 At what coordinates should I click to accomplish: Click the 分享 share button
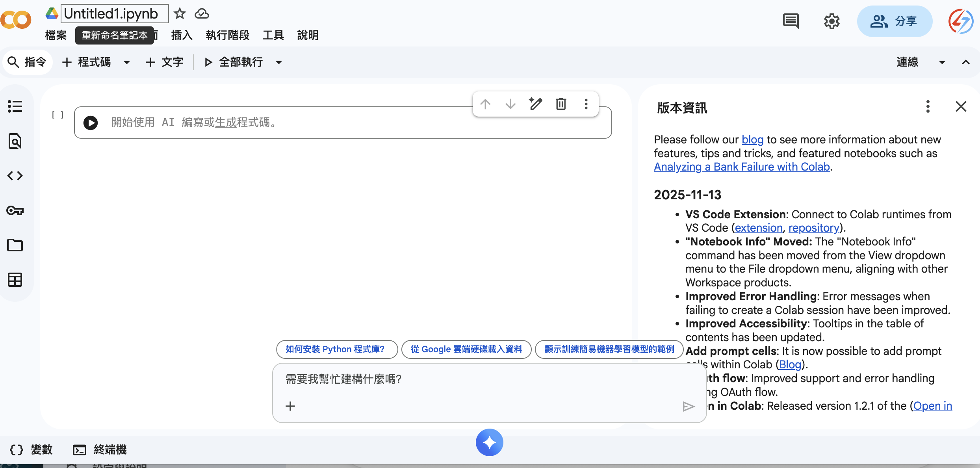click(895, 21)
